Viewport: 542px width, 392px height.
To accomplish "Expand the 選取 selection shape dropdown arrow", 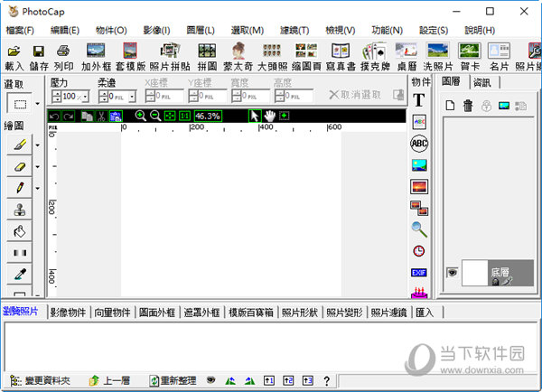I will (37, 103).
